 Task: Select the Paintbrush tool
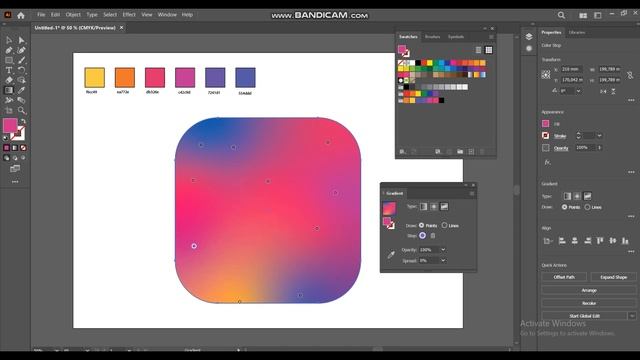coord(21,60)
